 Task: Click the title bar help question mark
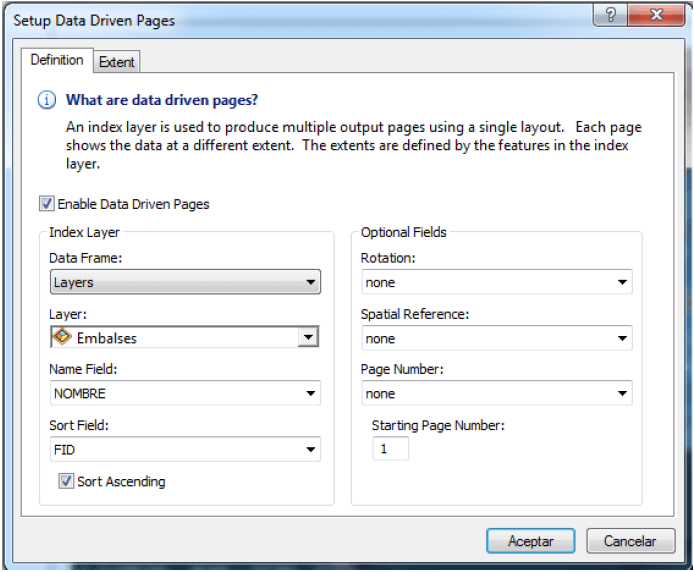click(x=612, y=16)
